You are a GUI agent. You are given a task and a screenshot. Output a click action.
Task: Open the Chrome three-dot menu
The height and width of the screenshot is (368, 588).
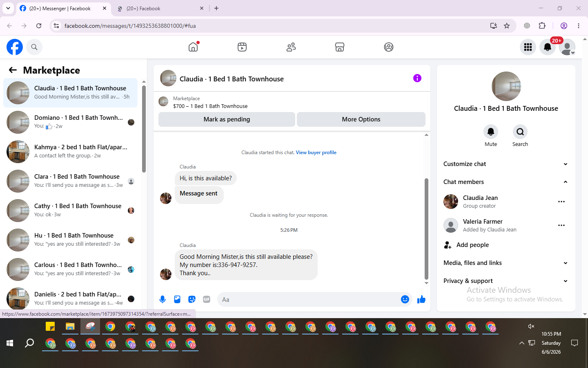pos(579,26)
